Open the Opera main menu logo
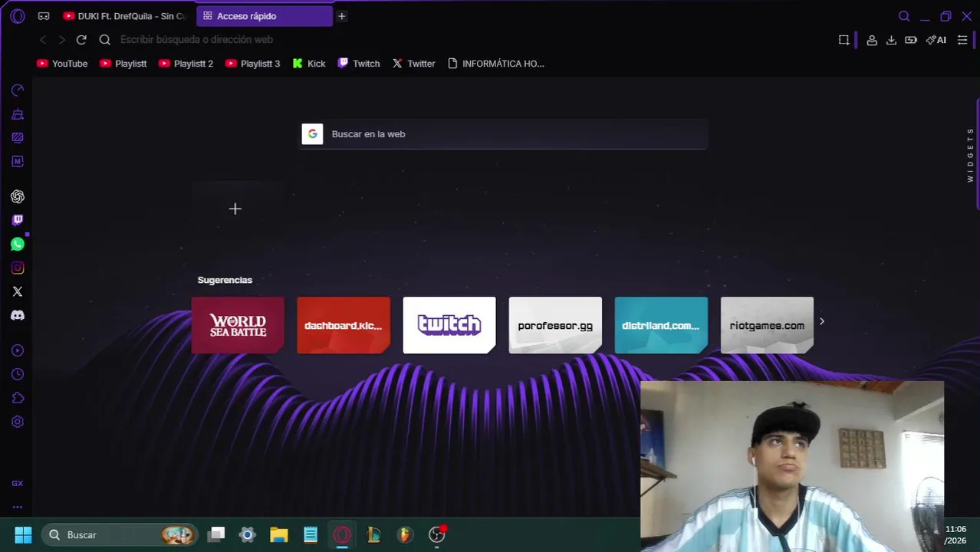This screenshot has width=980, height=552. (18, 16)
